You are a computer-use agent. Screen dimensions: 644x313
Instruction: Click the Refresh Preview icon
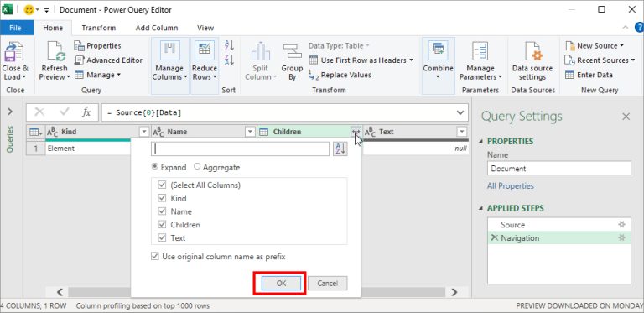tap(55, 52)
